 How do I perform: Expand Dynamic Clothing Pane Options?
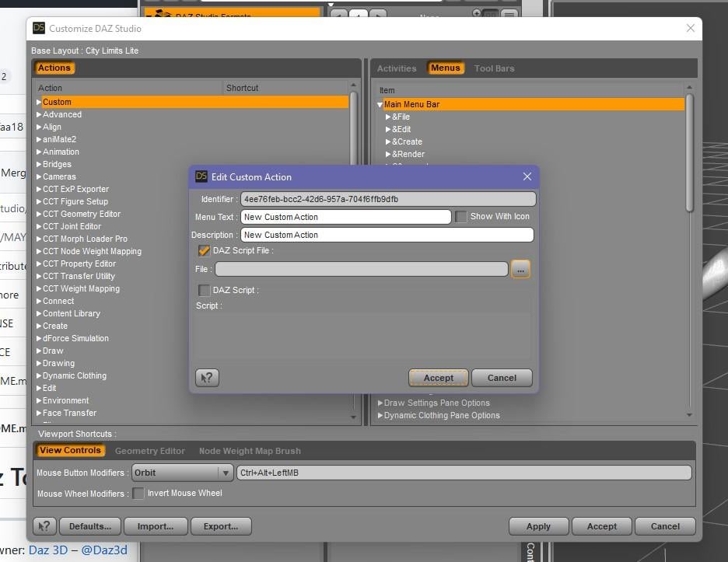[380, 415]
